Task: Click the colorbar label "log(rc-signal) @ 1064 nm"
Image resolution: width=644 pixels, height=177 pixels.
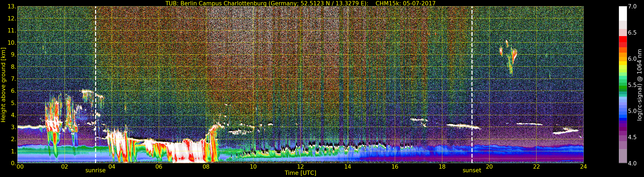Action: 640,85
